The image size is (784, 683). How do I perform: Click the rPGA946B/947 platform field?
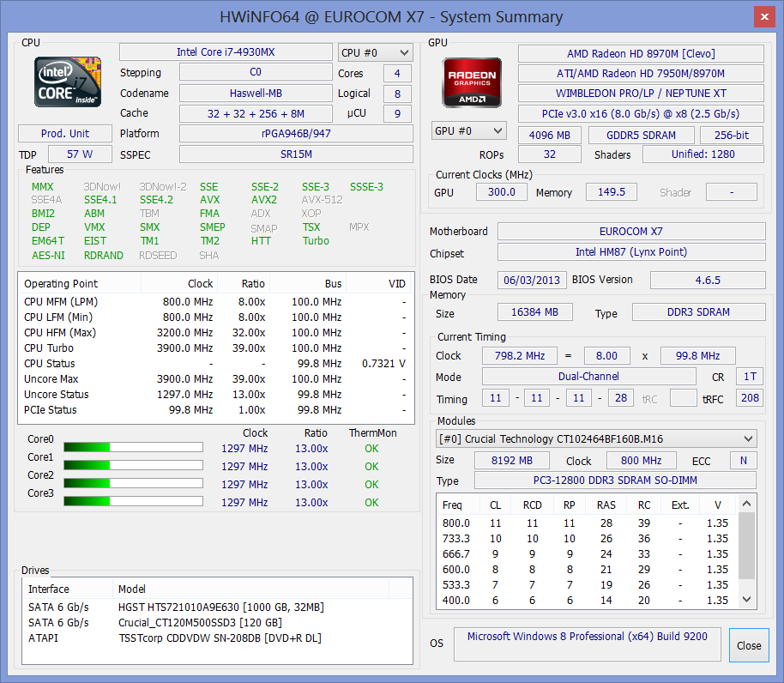(297, 134)
